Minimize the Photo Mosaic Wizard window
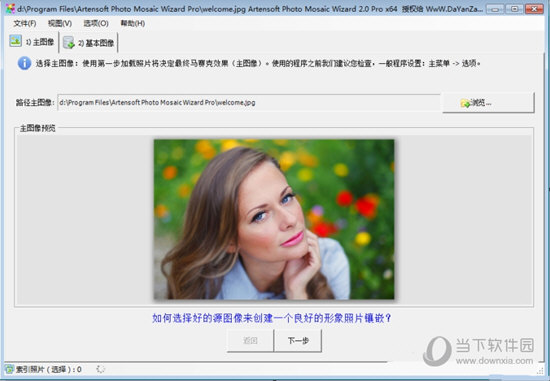This screenshot has width=550, height=381. pos(496,9)
